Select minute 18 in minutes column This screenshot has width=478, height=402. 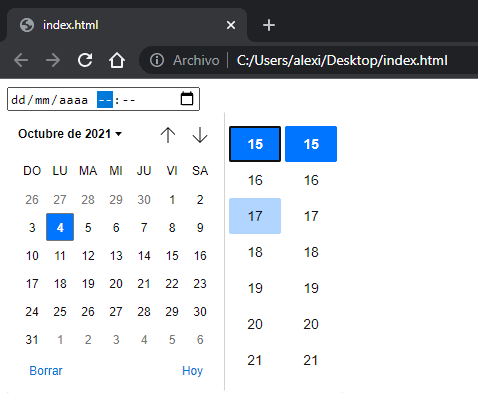click(311, 252)
